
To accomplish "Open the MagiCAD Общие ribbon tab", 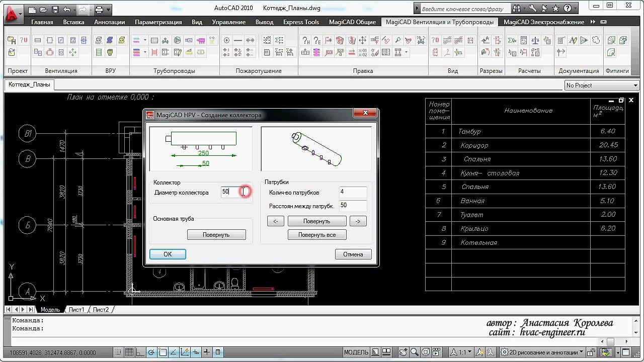I will pyautogui.click(x=352, y=22).
